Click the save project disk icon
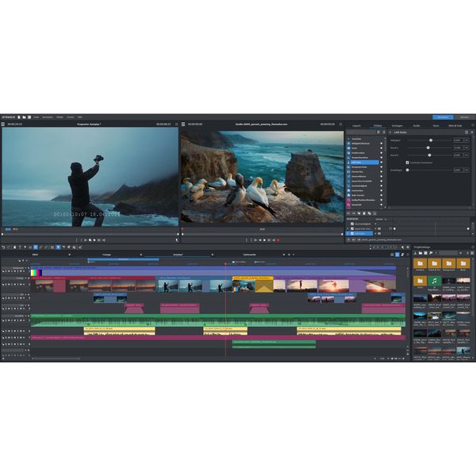 (x=29, y=117)
